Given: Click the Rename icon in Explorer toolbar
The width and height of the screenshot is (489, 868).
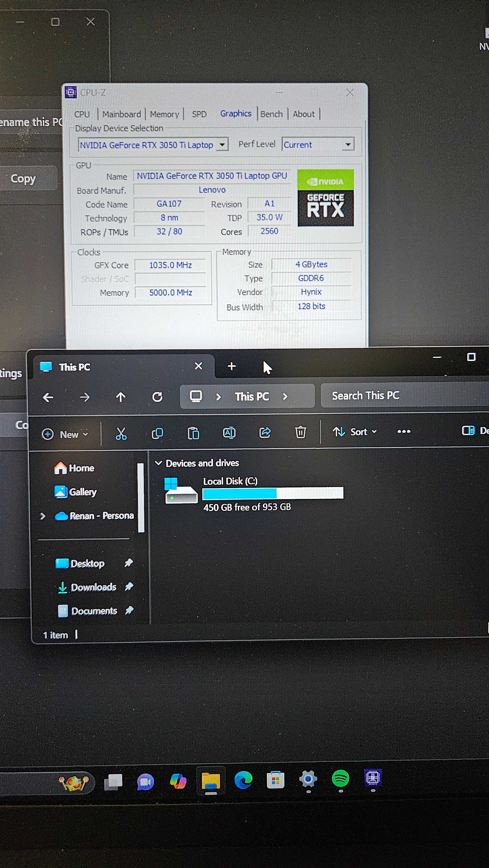Looking at the screenshot, I should pyautogui.click(x=229, y=433).
